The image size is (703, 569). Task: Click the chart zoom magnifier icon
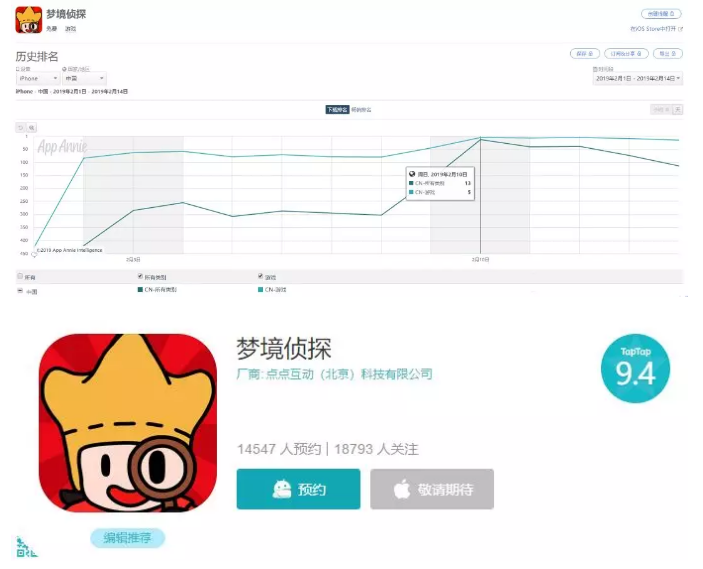click(x=31, y=128)
